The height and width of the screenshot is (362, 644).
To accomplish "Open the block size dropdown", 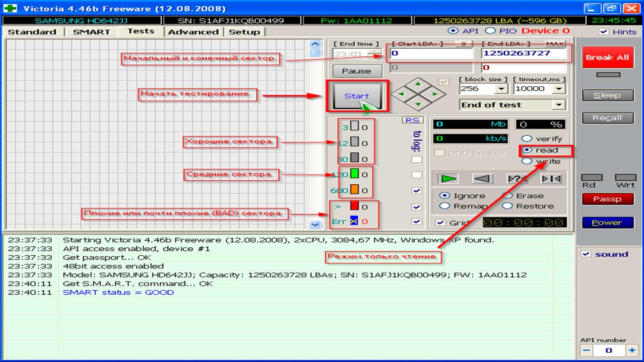I will click(501, 89).
